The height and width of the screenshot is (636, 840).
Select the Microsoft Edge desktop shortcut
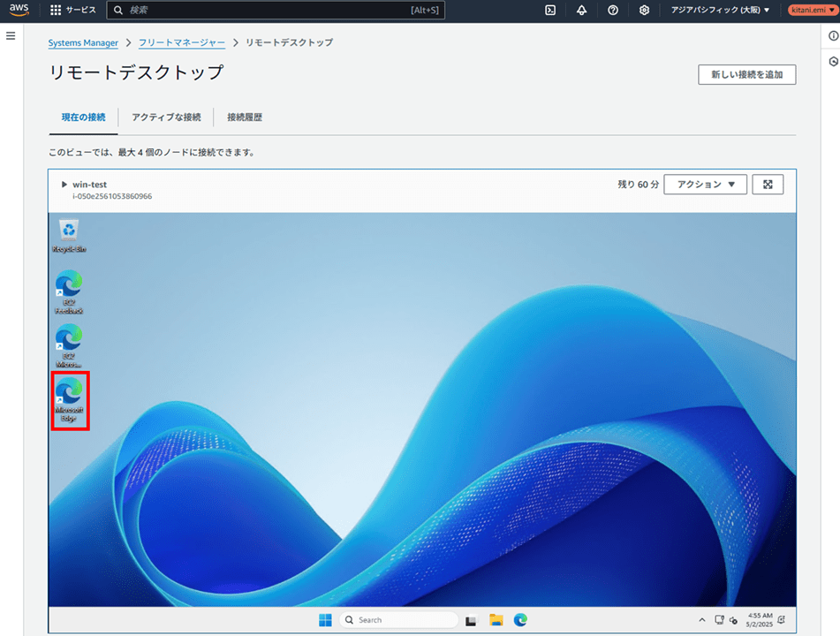[70, 400]
